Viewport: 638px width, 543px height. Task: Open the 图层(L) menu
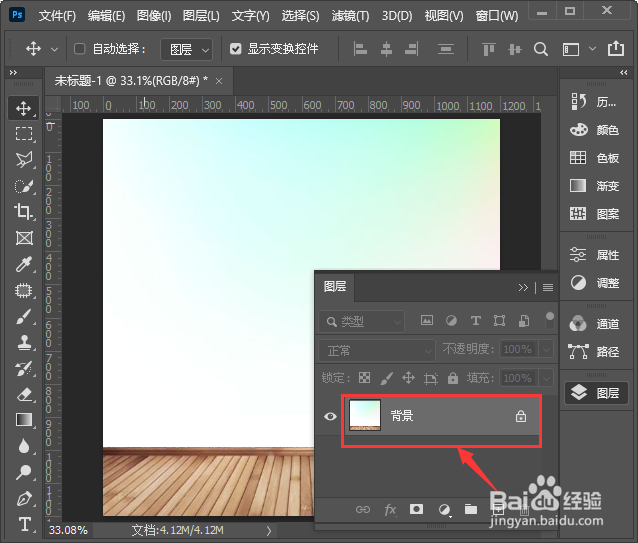tap(201, 16)
